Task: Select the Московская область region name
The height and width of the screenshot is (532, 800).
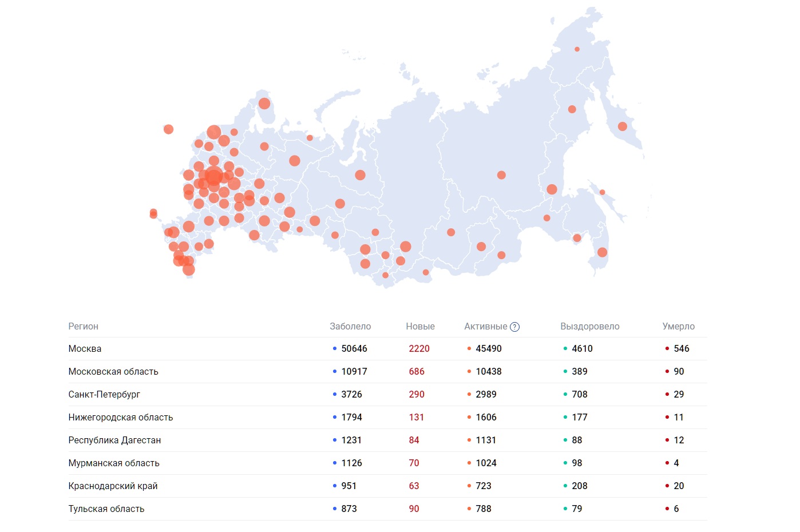Action: click(113, 372)
